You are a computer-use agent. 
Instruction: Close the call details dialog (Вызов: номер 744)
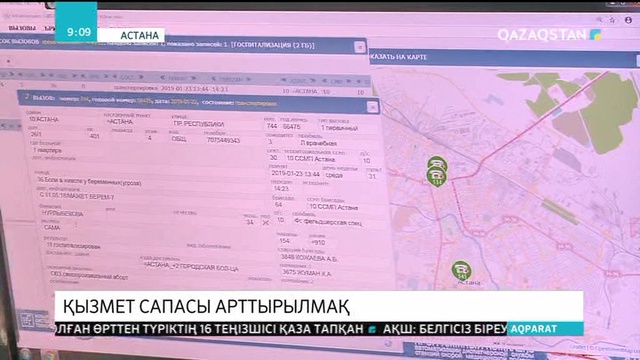372,107
